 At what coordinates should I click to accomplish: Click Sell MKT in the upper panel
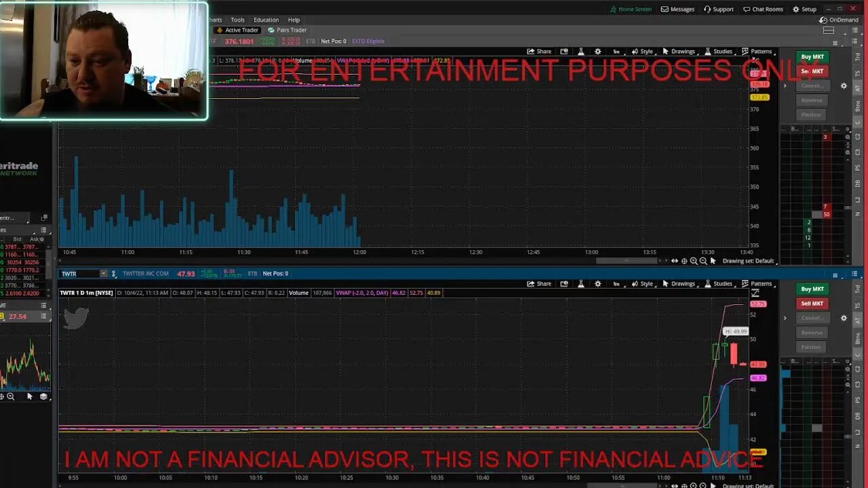tap(812, 71)
